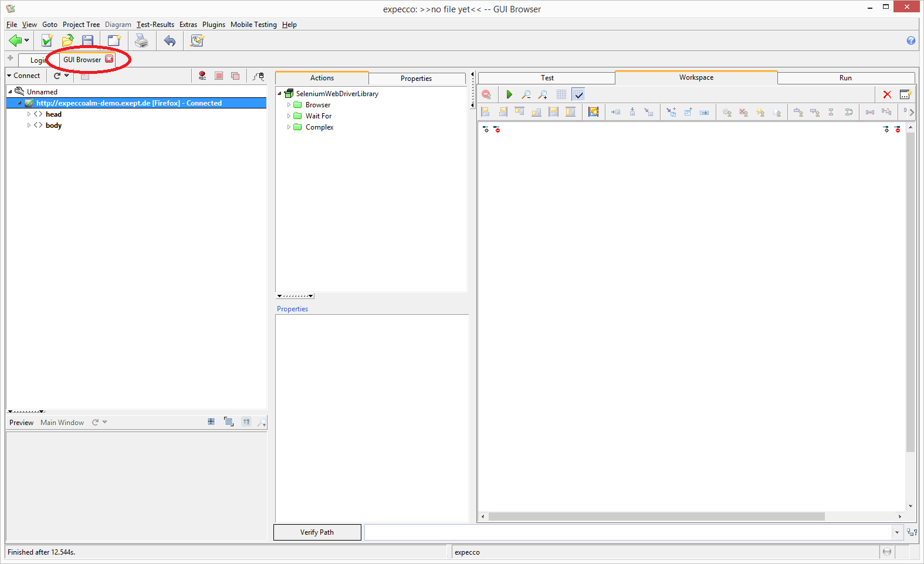The height and width of the screenshot is (564, 924).
Task: Open the Connect dropdown menu
Action: pyautogui.click(x=23, y=76)
